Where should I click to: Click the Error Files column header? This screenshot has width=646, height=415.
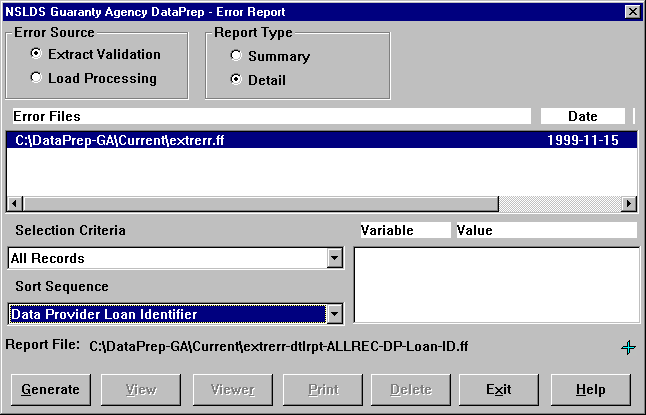[x=268, y=117]
